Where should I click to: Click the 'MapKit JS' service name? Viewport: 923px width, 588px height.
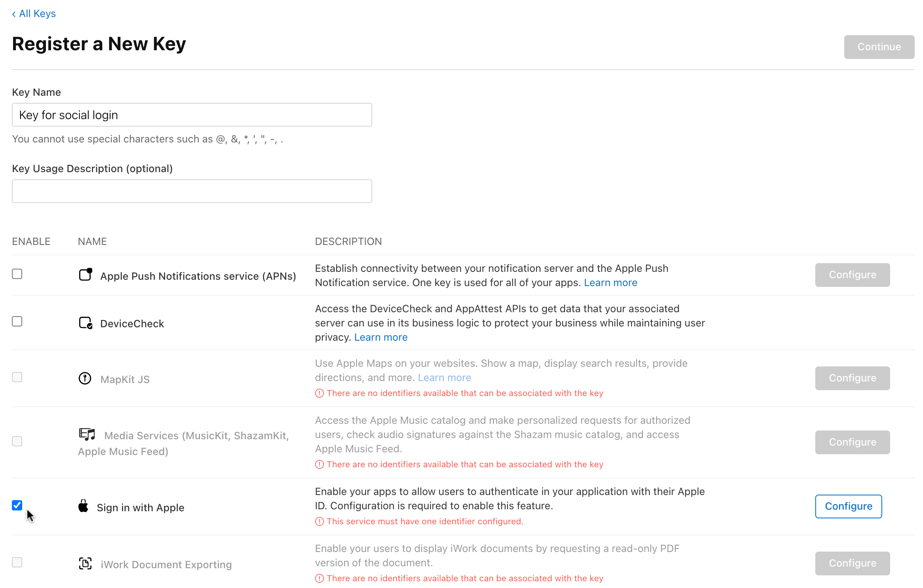(x=125, y=379)
